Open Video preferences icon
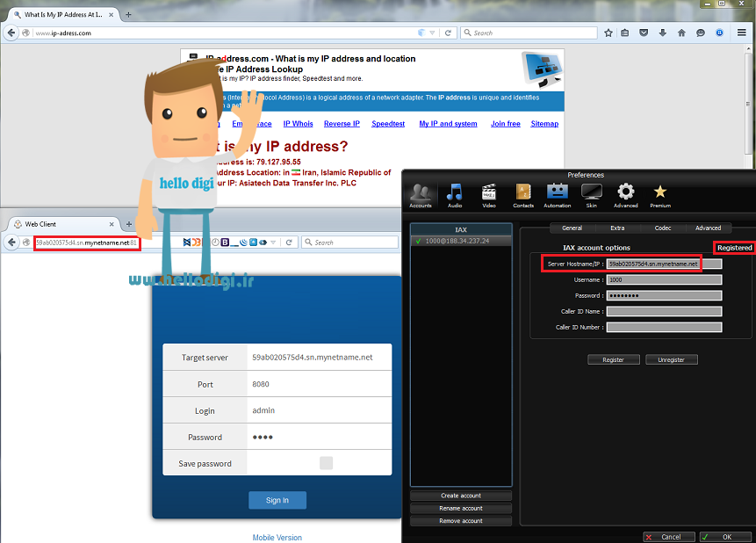Image resolution: width=756 pixels, height=543 pixels. [489, 196]
